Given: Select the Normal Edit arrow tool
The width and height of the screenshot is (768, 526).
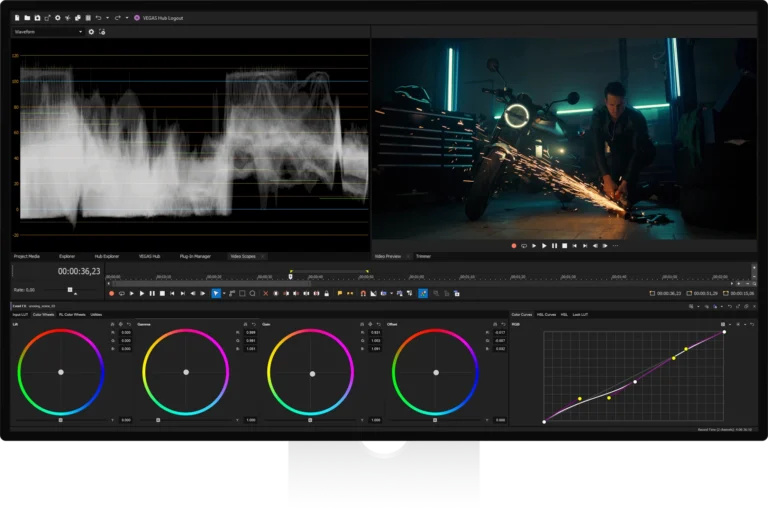Looking at the screenshot, I should 216,293.
